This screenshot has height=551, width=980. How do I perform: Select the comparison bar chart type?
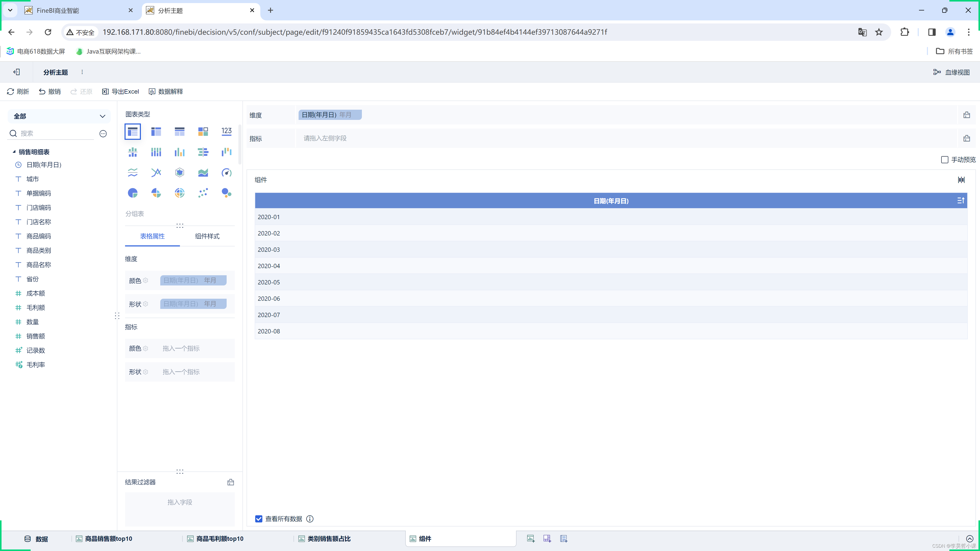(x=203, y=152)
